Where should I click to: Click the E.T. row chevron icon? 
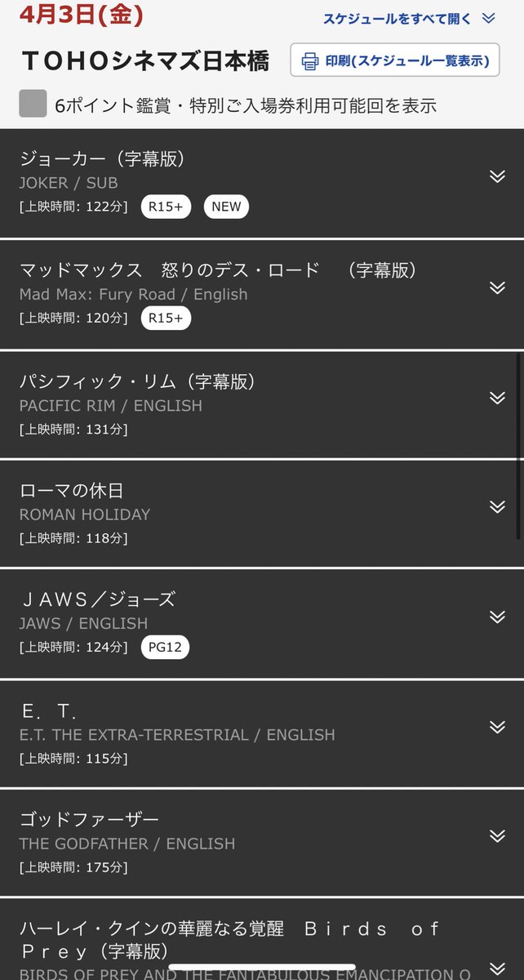point(497,727)
